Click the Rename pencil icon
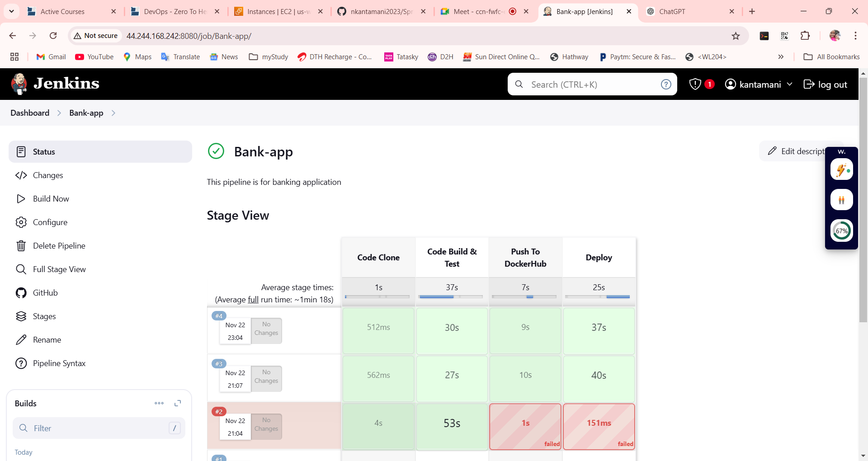This screenshot has height=461, width=868. (x=21, y=340)
